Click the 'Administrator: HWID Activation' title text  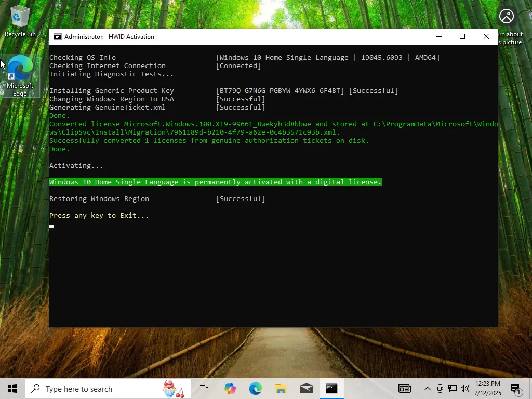(x=109, y=37)
